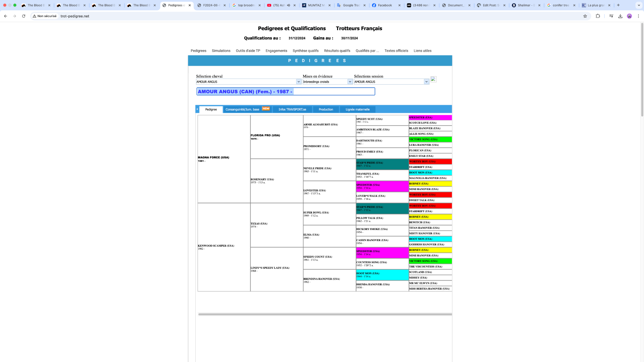The image size is (644, 362).
Task: Switch to the F2024-08 tab
Action: 212,5
